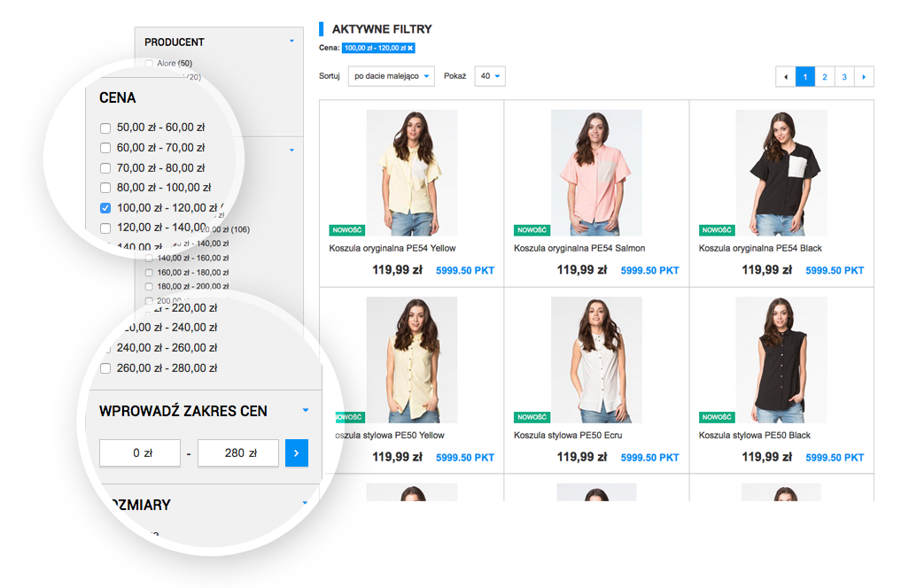Viewport: 909px width, 588px height.
Task: Go to the next results page arrow
Action: (864, 76)
